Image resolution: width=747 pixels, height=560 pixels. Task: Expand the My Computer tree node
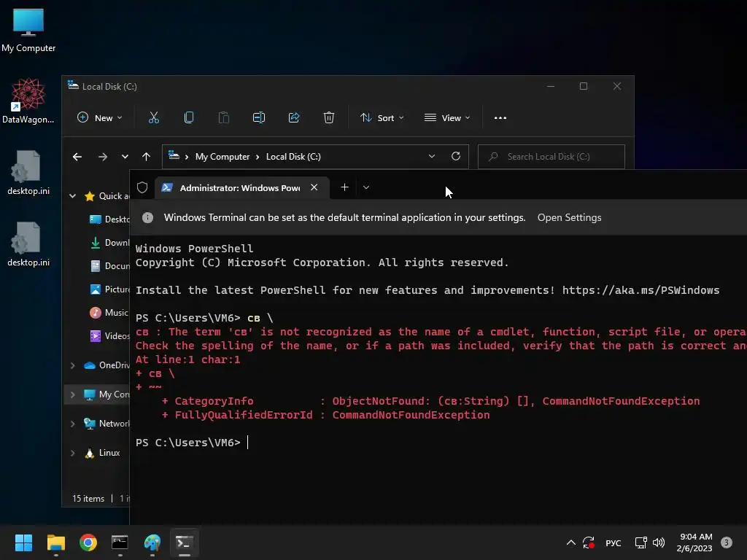[72, 394]
